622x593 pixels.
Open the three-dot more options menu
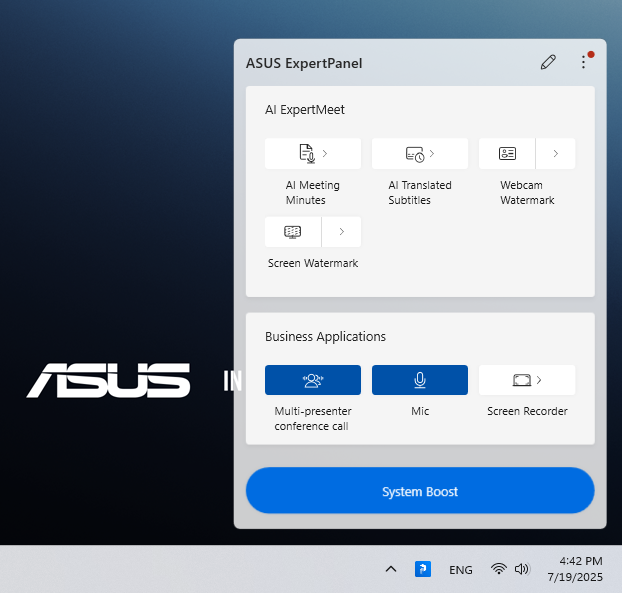pos(584,62)
